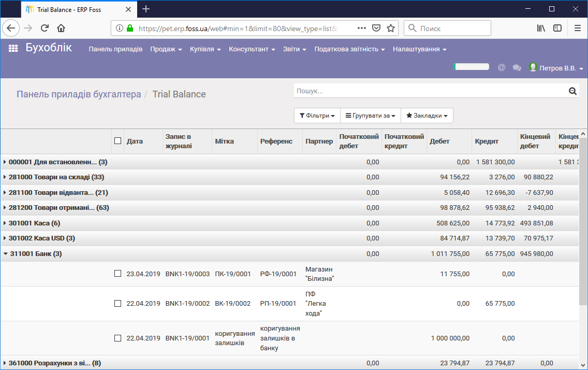Click the scrollbar down arrow

(x=583, y=364)
